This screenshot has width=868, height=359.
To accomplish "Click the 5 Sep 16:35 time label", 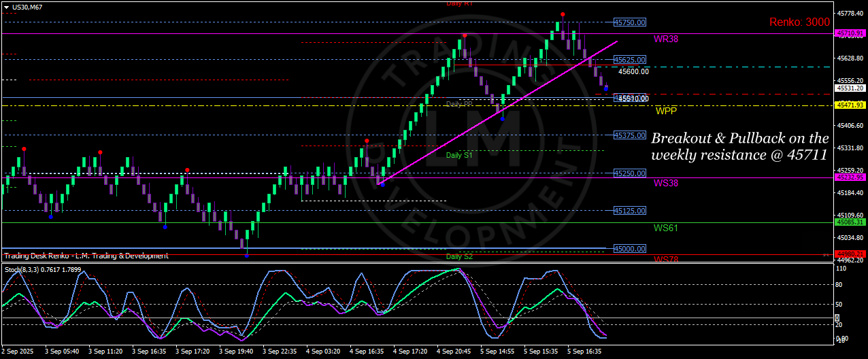I will pos(585,352).
